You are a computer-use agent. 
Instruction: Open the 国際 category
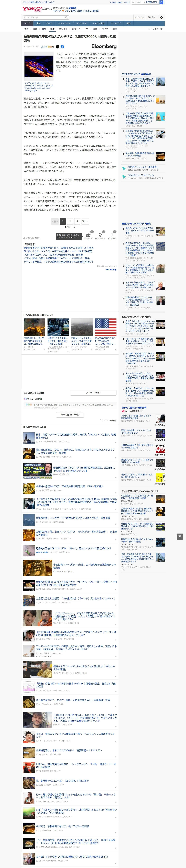[44, 29]
